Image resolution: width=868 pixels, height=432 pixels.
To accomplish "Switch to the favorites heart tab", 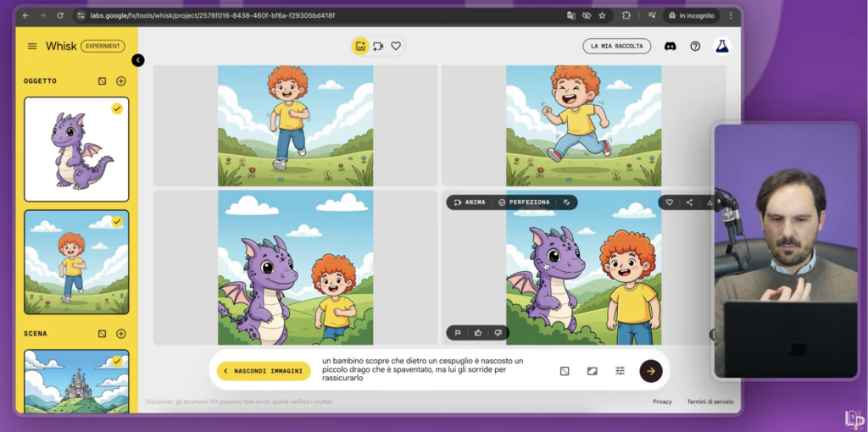I will click(396, 47).
